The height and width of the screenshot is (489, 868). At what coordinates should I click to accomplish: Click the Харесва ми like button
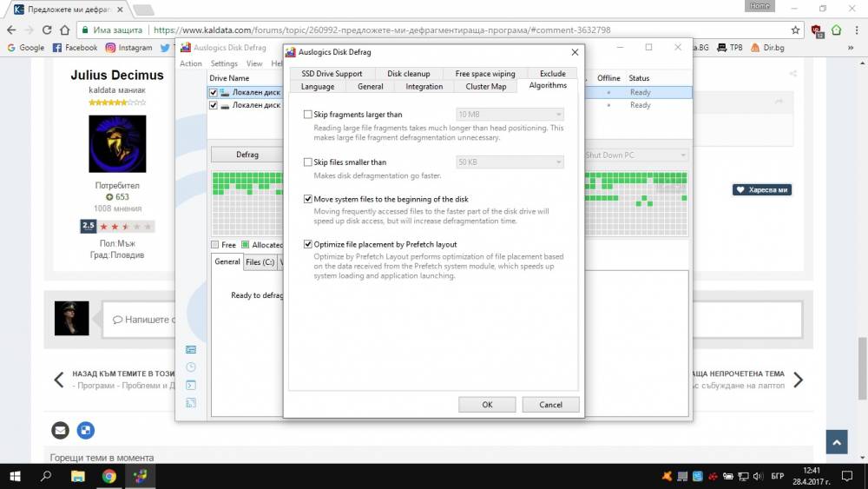pos(762,190)
